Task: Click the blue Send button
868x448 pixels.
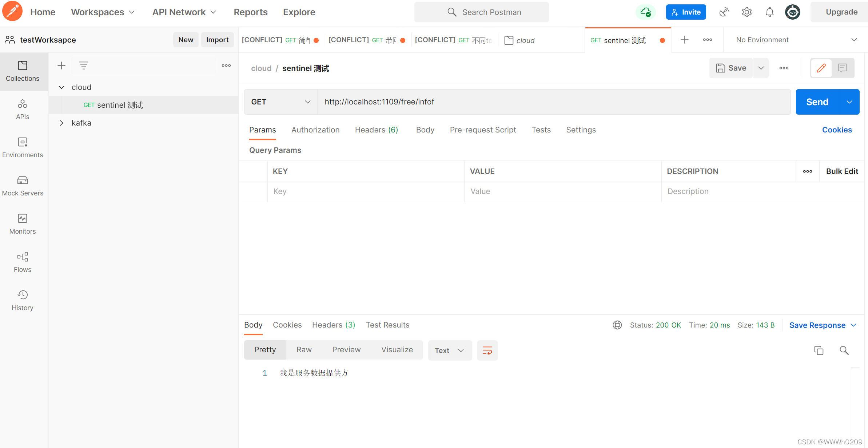Action: pyautogui.click(x=817, y=102)
